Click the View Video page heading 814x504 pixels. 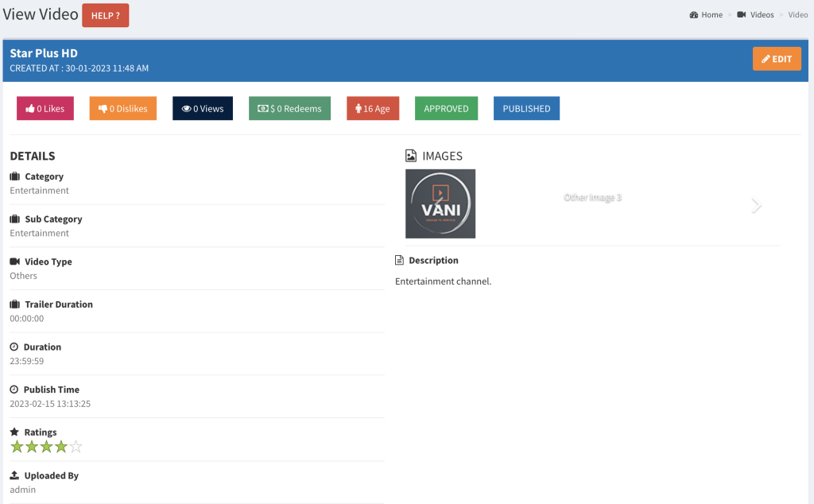coord(41,14)
